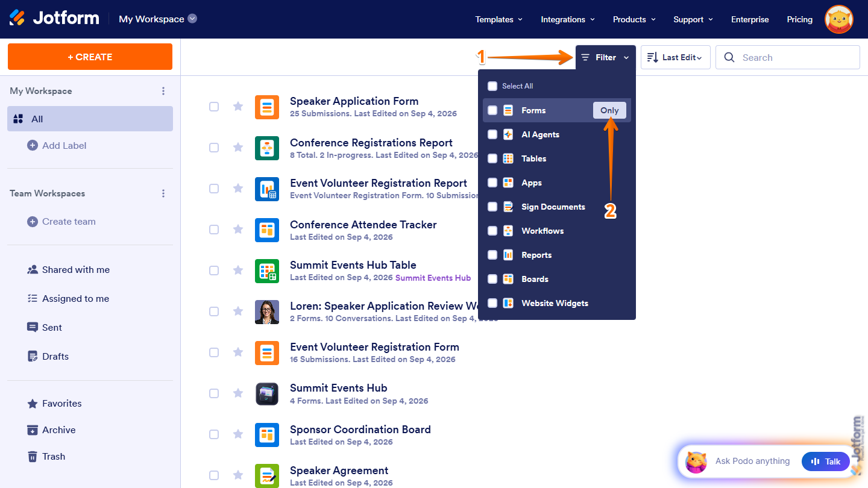Star the Event Volunteer Registration Form
The image size is (868, 488).
point(238,352)
